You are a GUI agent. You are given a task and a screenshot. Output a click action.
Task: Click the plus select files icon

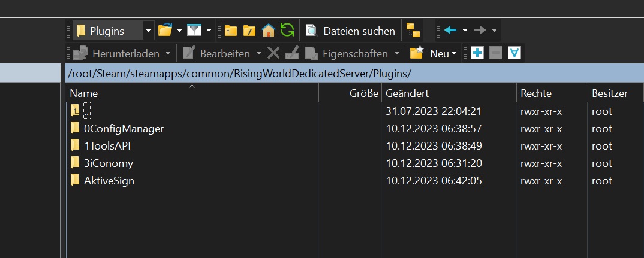pyautogui.click(x=477, y=53)
